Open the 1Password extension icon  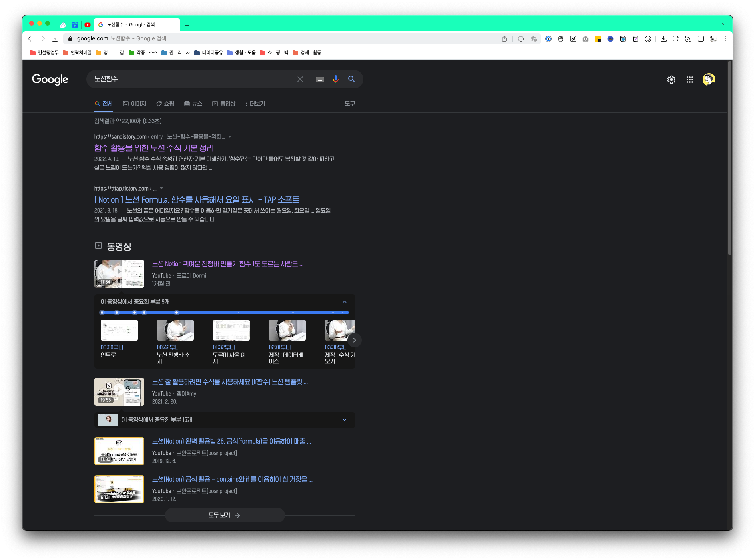pyautogui.click(x=548, y=39)
